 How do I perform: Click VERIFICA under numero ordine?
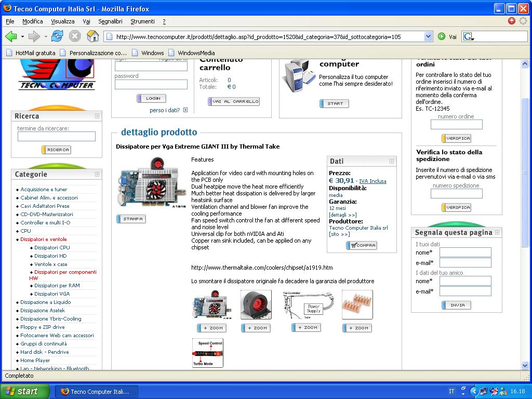tap(456, 138)
